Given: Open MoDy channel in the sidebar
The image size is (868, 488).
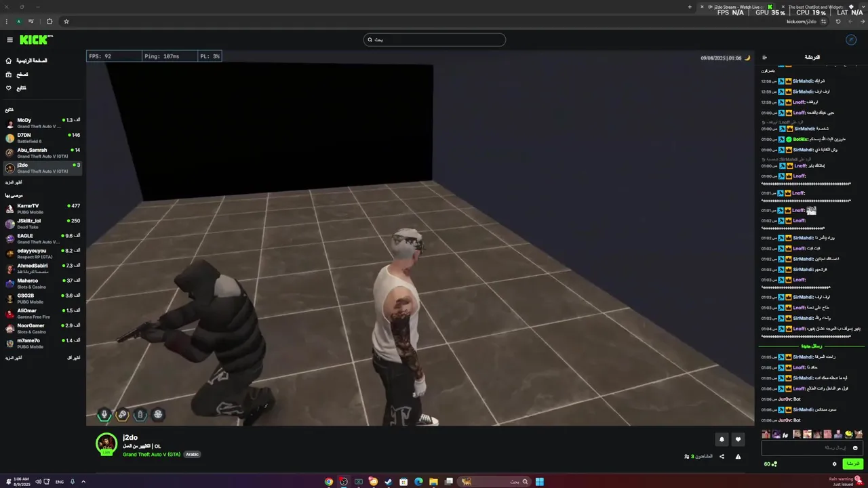Looking at the screenshot, I should coord(43,123).
